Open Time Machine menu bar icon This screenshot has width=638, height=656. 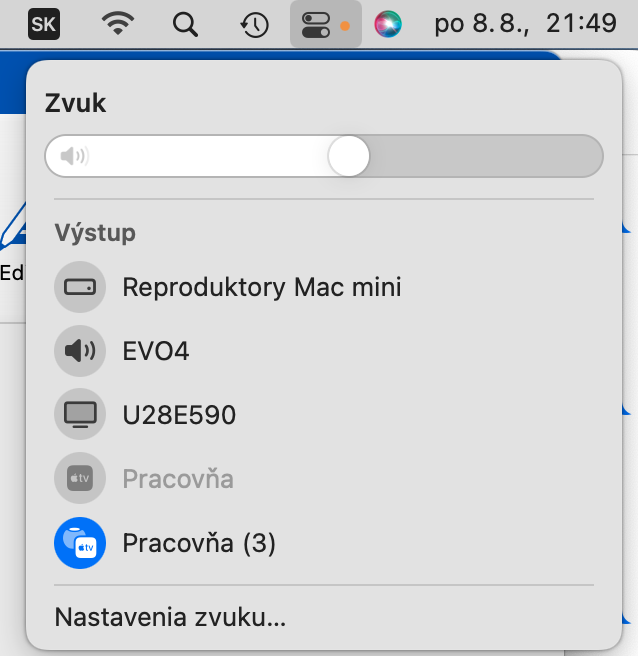click(254, 25)
